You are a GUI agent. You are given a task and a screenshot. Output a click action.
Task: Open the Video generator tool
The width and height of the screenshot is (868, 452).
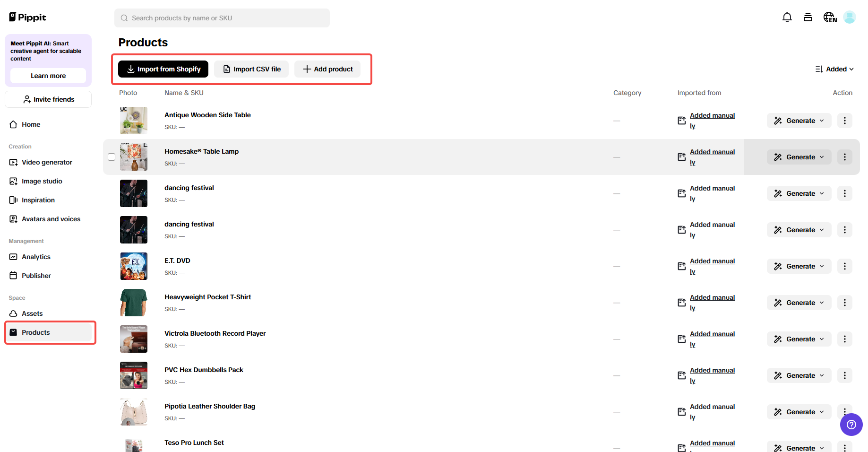(x=47, y=162)
